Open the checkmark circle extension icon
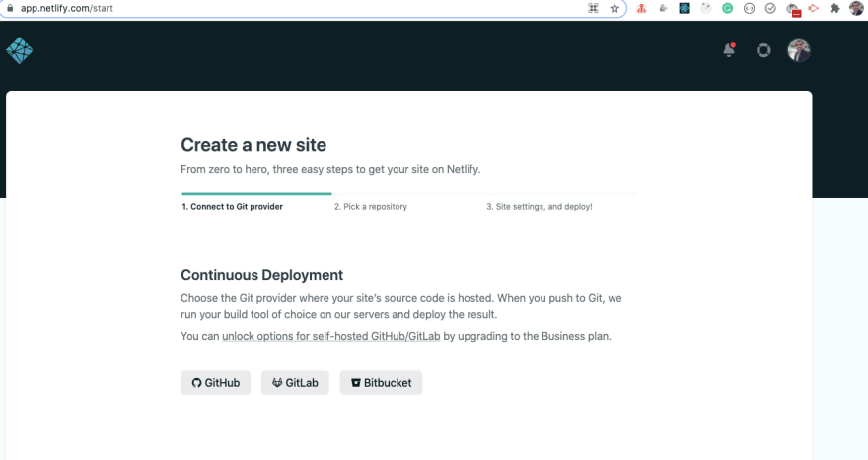Image resolution: width=868 pixels, height=460 pixels. [x=770, y=8]
